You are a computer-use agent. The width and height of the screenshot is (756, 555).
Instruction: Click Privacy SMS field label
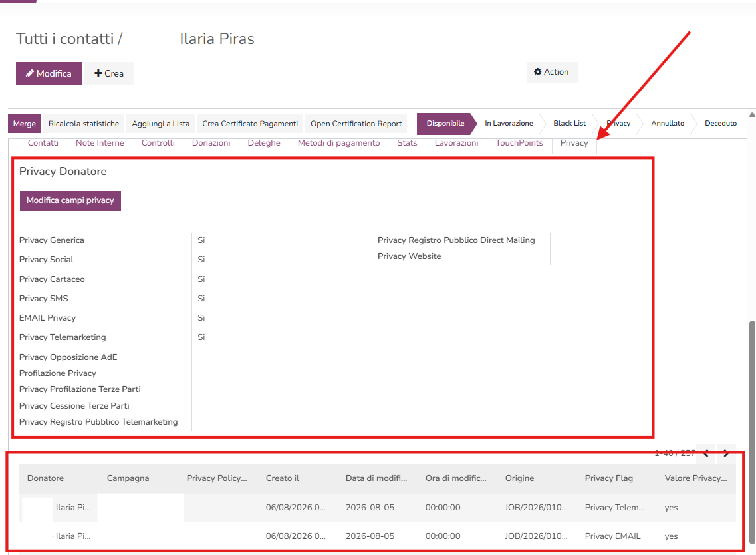[x=43, y=299]
